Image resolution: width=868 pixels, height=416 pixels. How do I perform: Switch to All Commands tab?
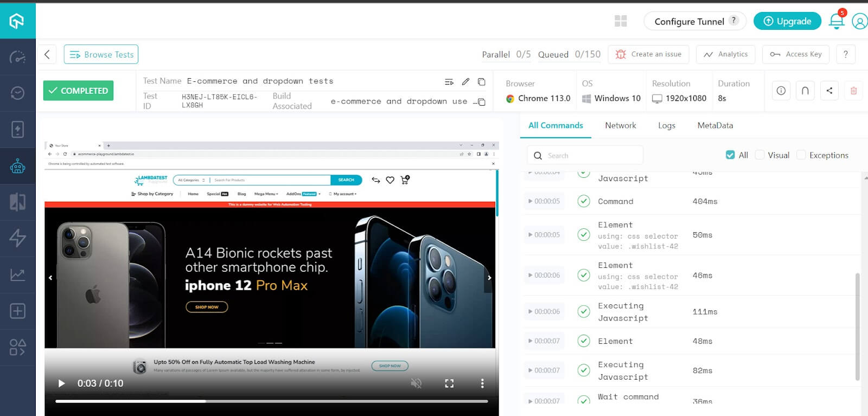(x=556, y=125)
